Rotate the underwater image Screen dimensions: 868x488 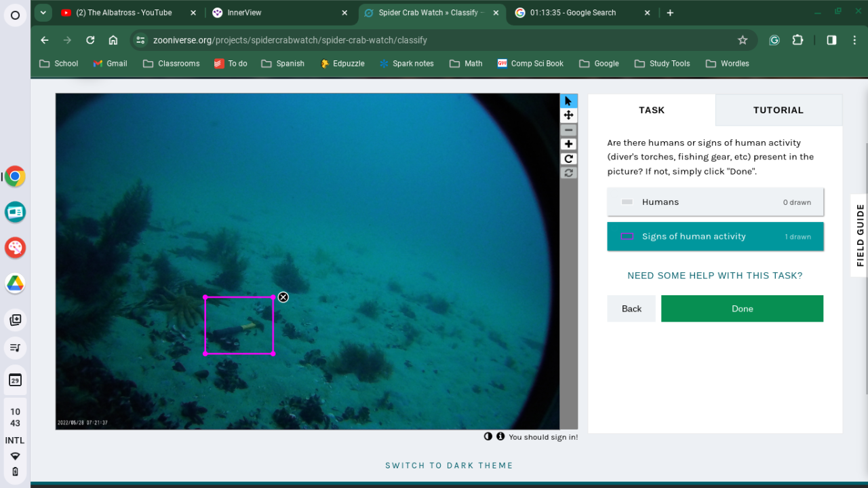coord(568,159)
